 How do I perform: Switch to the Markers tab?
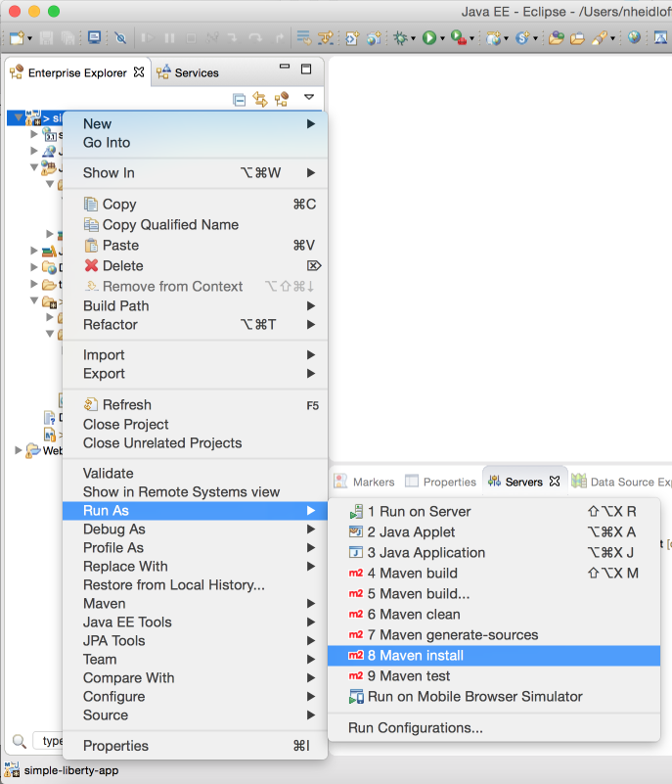coord(364,482)
